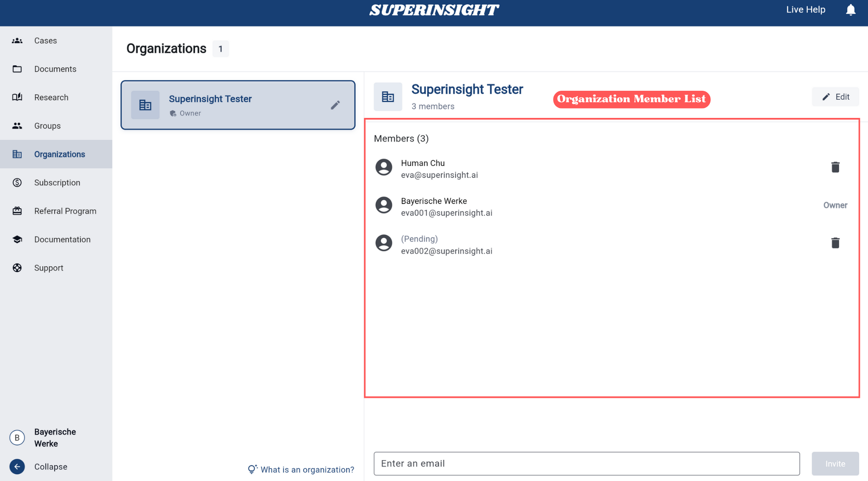Open Groups page

[56, 126]
